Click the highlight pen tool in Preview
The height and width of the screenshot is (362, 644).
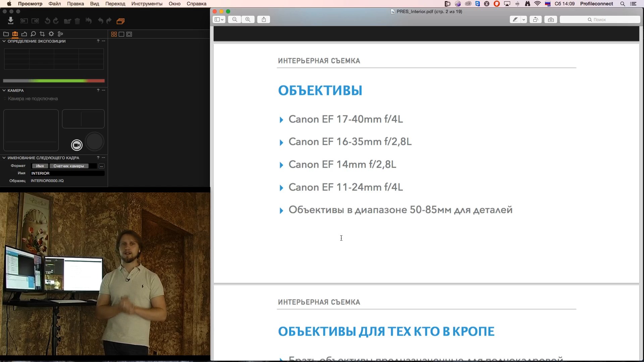tap(515, 19)
